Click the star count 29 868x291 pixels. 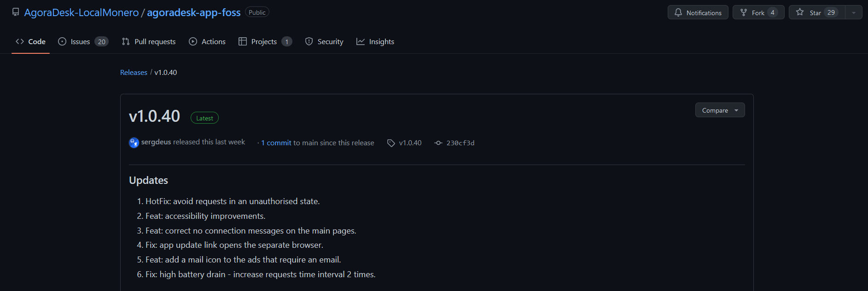[x=831, y=12]
